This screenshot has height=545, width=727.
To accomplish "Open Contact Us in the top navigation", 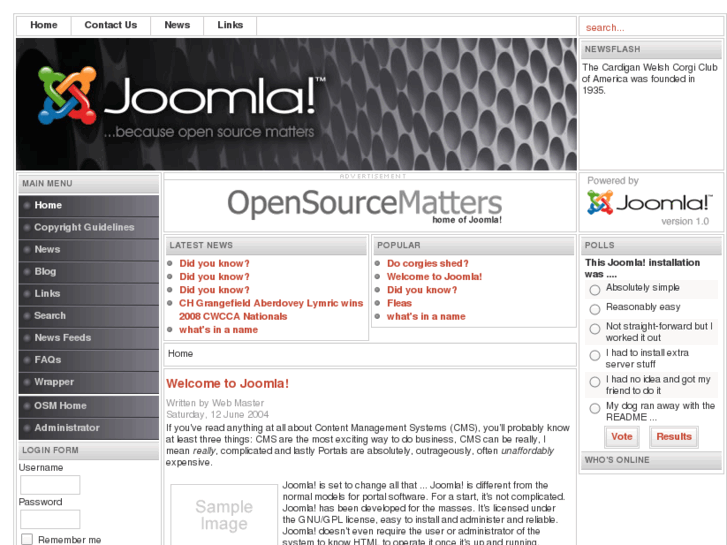I will pyautogui.click(x=110, y=25).
